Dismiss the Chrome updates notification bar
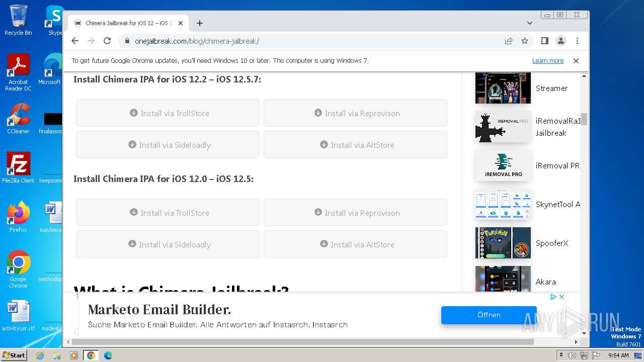 (576, 61)
